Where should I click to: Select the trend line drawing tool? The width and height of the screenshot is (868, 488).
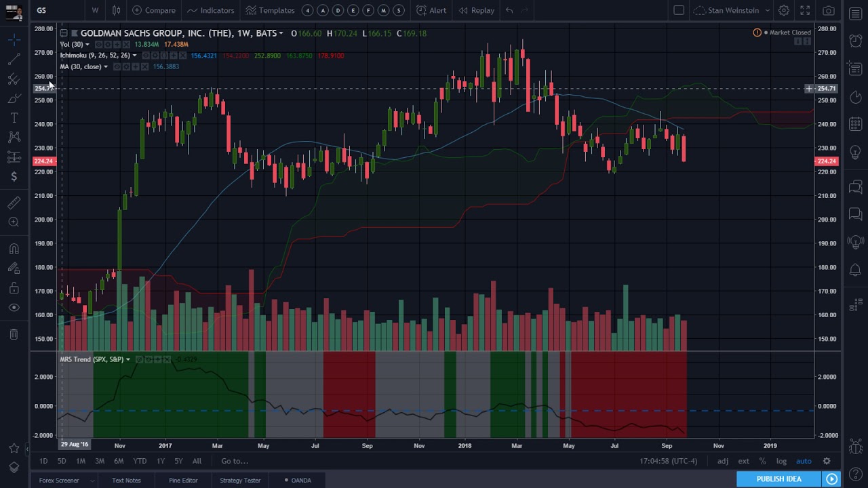(x=14, y=60)
